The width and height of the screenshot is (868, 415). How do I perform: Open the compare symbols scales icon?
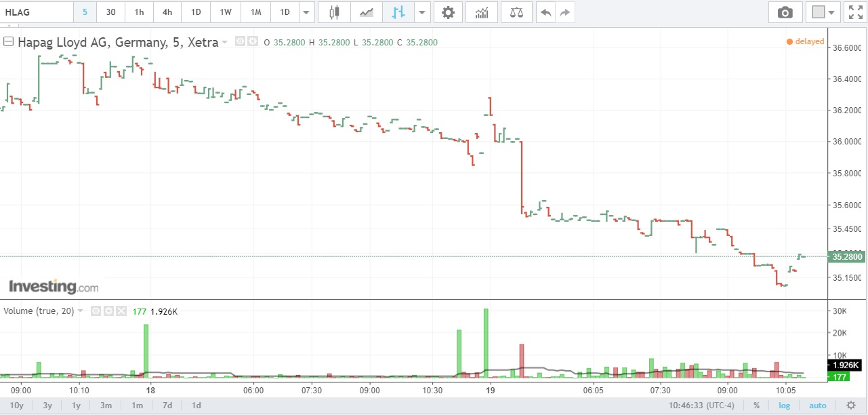tap(516, 12)
